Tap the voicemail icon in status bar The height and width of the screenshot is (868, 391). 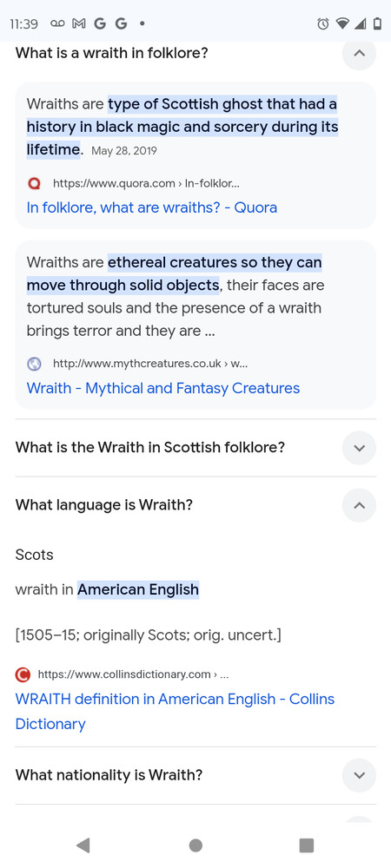click(x=57, y=23)
